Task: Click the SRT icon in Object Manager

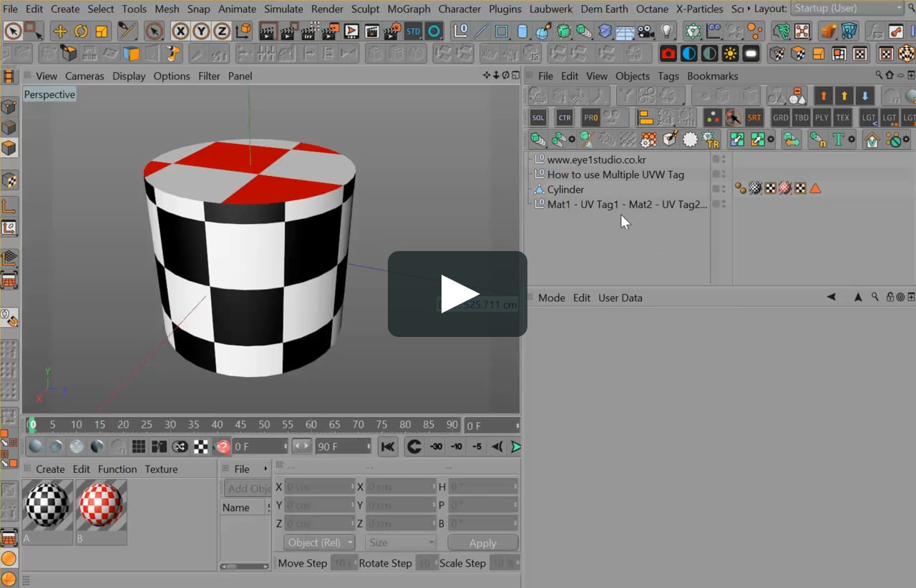Action: click(754, 118)
